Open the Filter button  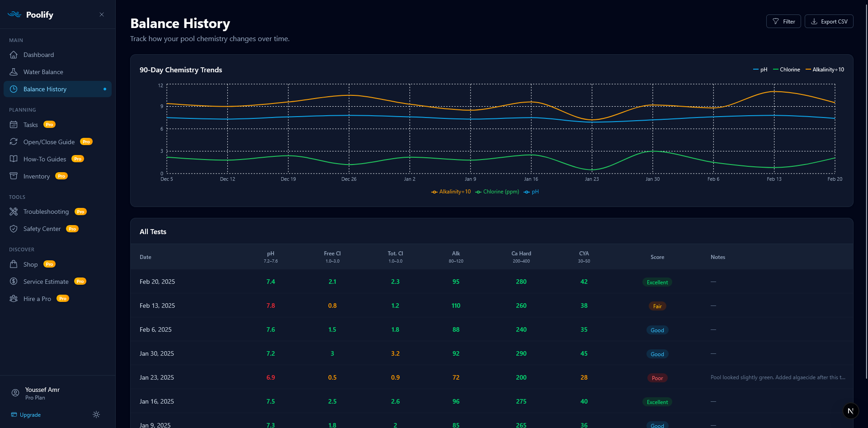point(783,21)
